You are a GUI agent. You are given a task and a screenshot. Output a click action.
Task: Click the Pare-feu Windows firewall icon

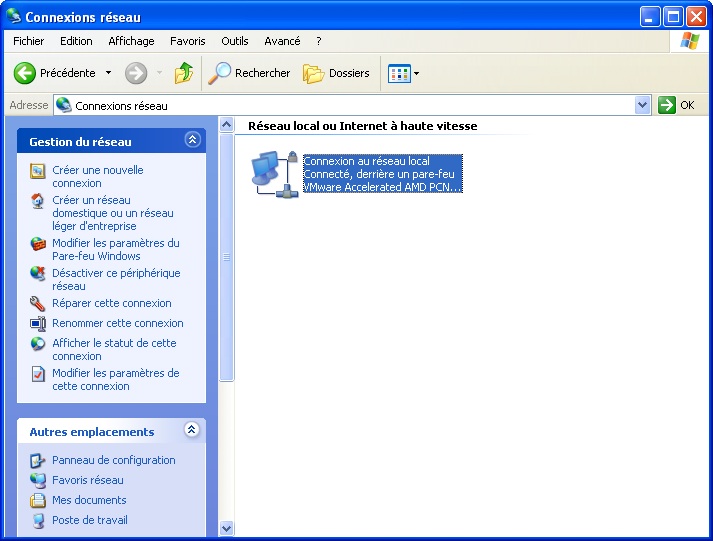coord(38,244)
